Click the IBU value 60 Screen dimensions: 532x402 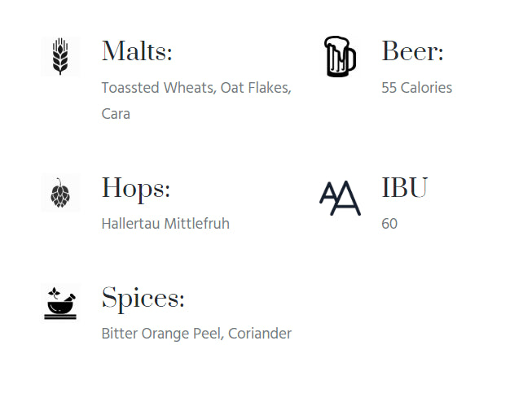click(x=389, y=223)
